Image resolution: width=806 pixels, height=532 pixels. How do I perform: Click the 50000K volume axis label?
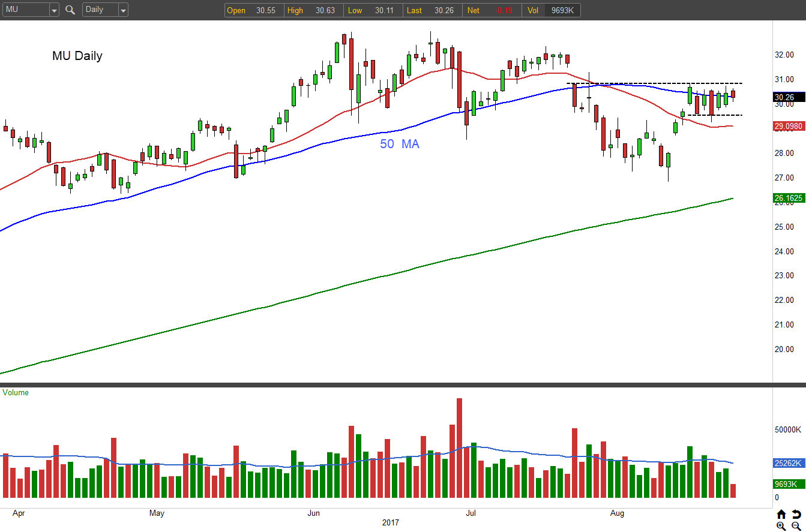coord(788,430)
